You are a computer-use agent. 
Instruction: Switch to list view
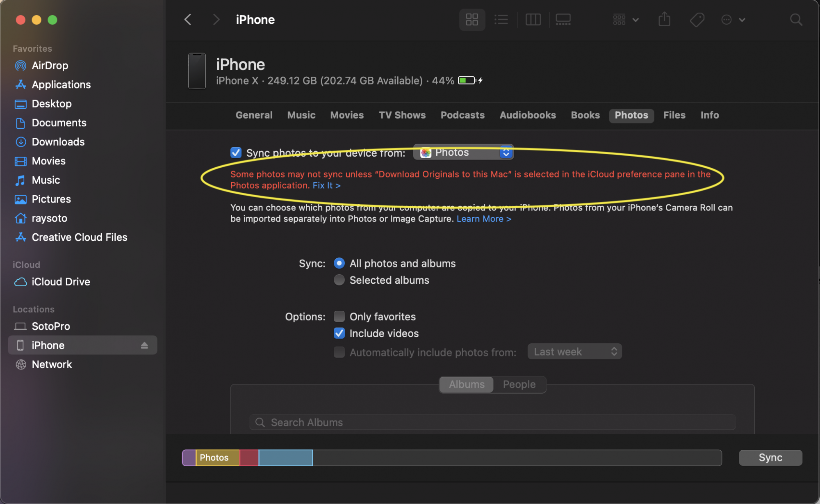[501, 19]
